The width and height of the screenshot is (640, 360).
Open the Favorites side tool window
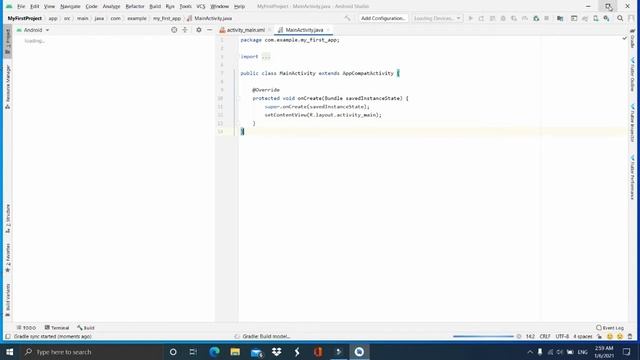coord(8,258)
